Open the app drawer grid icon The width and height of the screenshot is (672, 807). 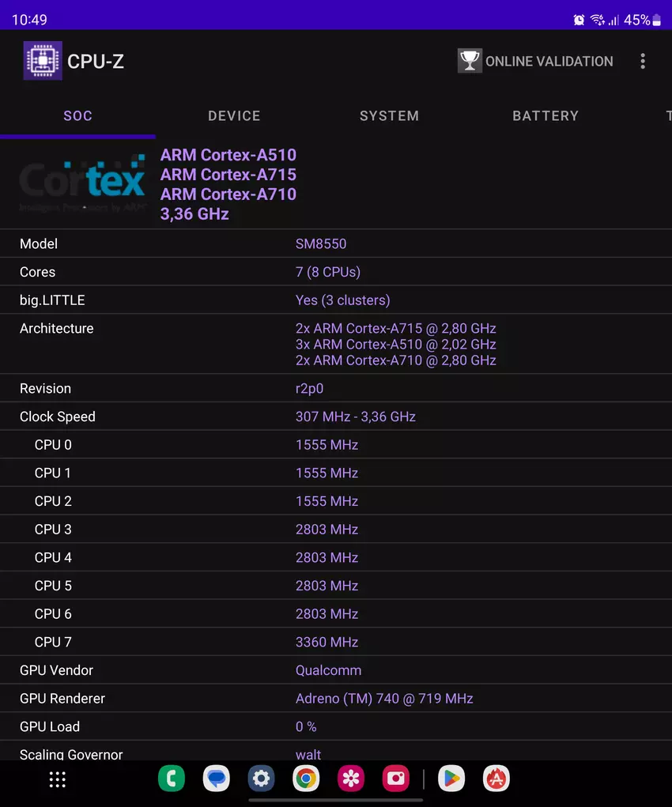(x=58, y=779)
